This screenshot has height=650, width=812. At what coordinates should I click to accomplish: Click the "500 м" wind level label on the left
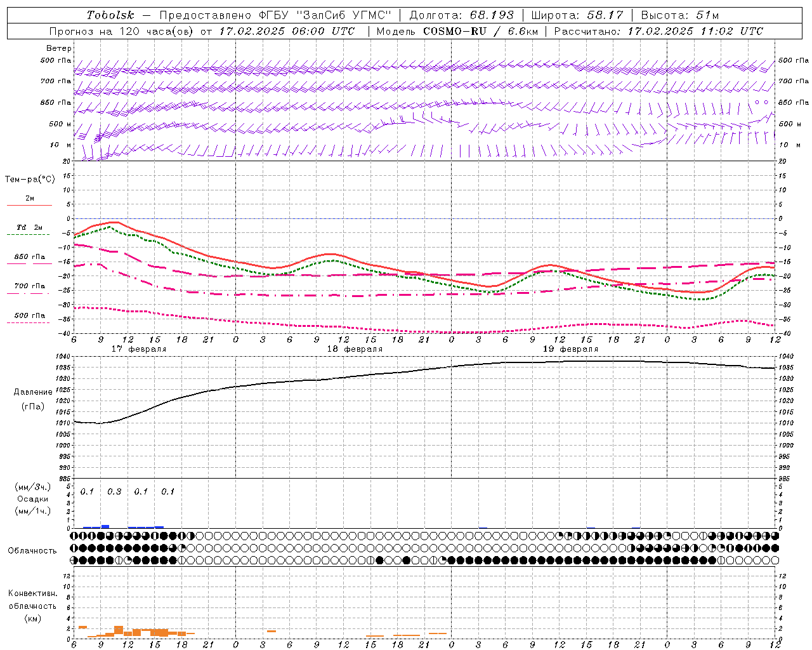pyautogui.click(x=60, y=124)
